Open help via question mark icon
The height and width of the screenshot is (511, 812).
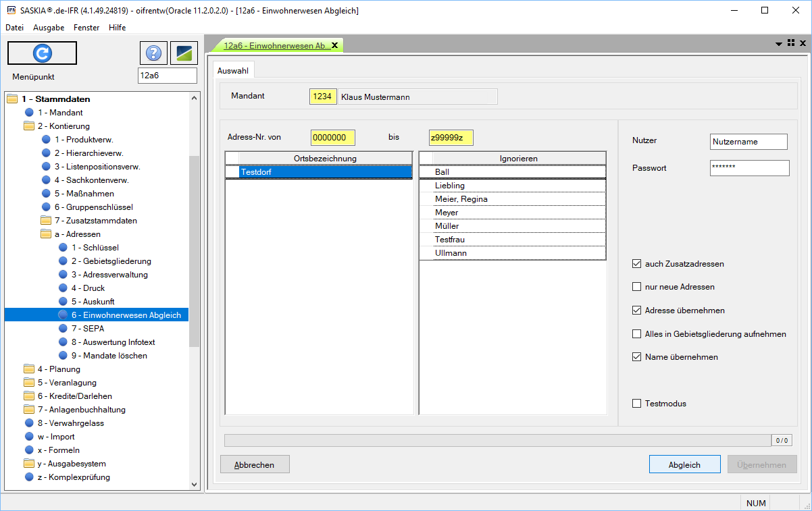pos(153,53)
